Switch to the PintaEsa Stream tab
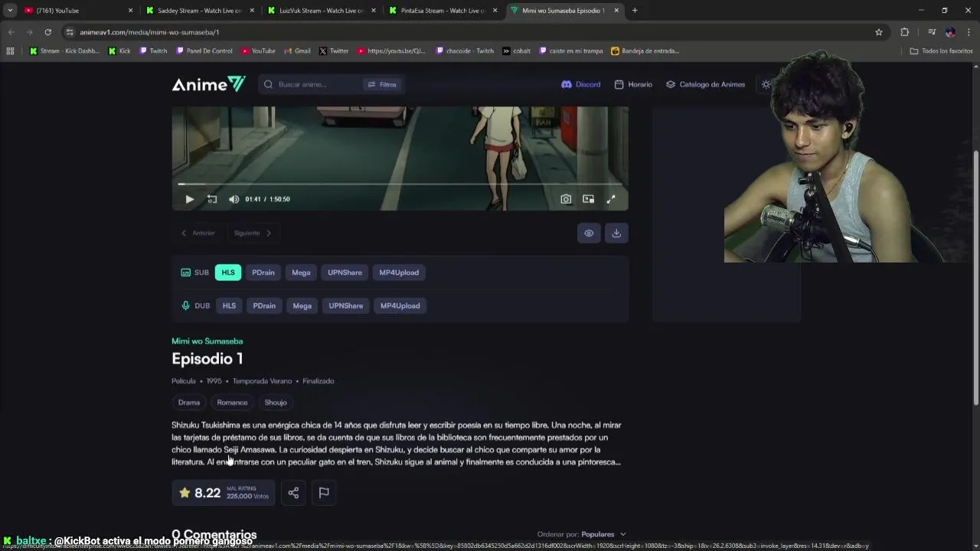The width and height of the screenshot is (980, 551). coord(443,11)
